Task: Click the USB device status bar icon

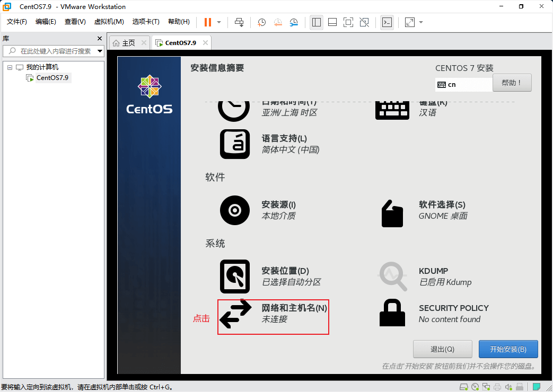Action: [520, 387]
